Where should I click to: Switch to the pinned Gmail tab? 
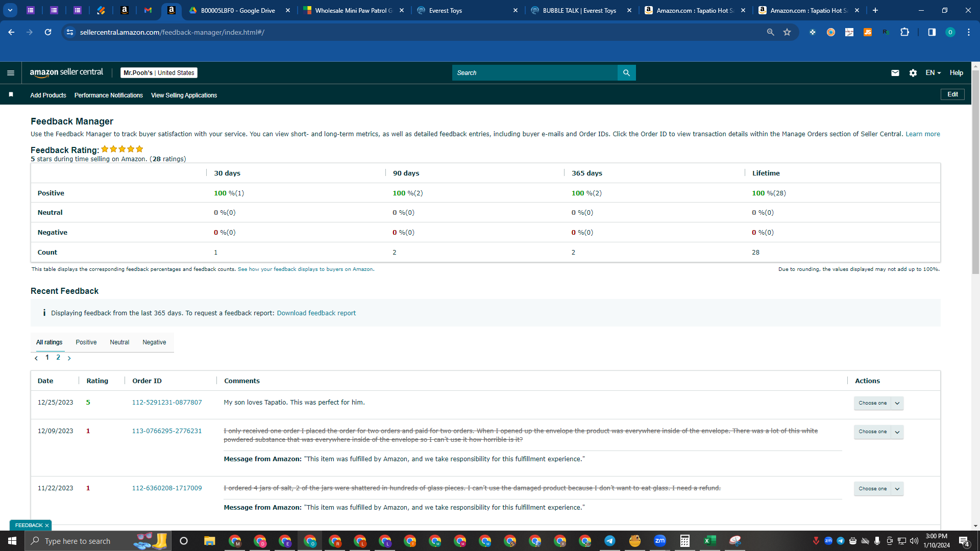(148, 10)
